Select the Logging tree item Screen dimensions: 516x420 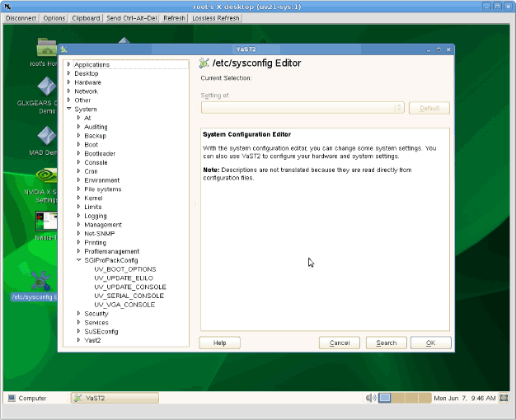(x=96, y=216)
